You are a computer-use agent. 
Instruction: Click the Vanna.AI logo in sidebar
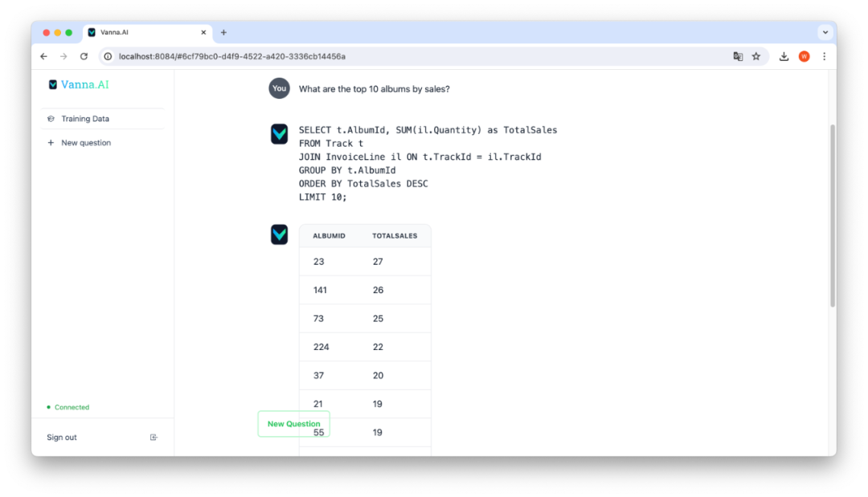79,84
